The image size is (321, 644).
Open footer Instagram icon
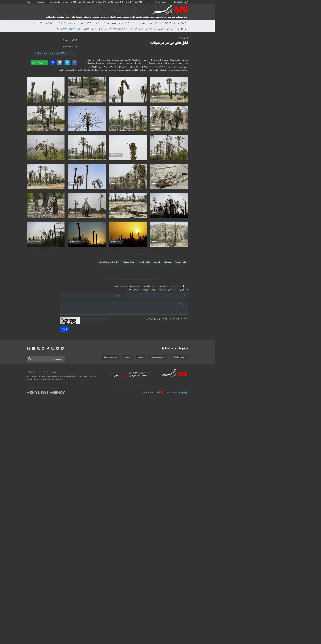click(x=53, y=348)
